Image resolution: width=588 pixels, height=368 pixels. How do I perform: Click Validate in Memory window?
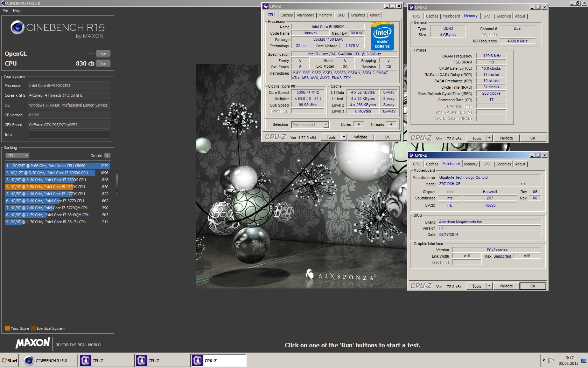click(506, 138)
